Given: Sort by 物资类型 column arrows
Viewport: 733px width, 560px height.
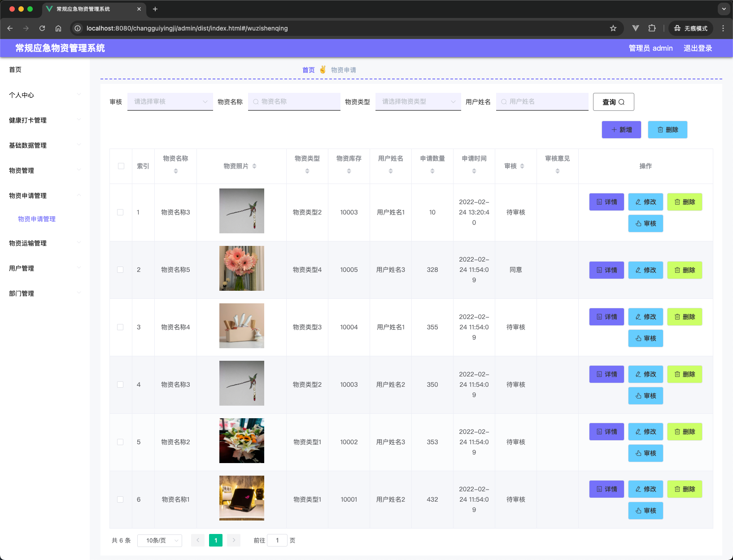Looking at the screenshot, I should click(307, 171).
